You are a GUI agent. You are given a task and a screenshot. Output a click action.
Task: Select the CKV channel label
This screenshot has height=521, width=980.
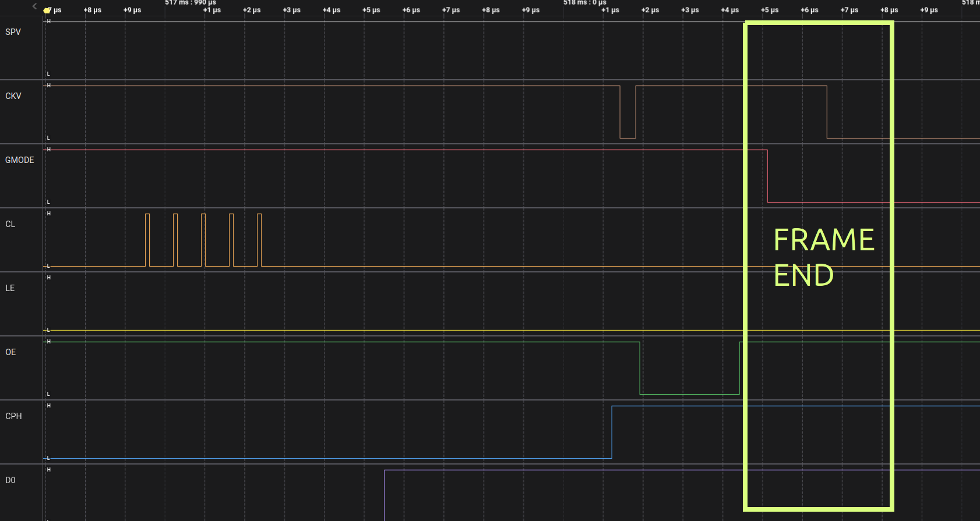click(x=13, y=96)
